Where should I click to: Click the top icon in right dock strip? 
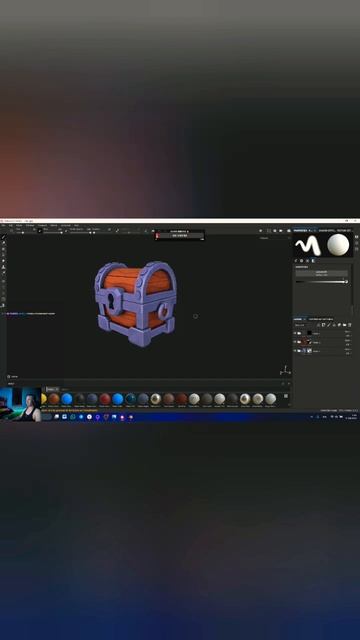click(356, 237)
